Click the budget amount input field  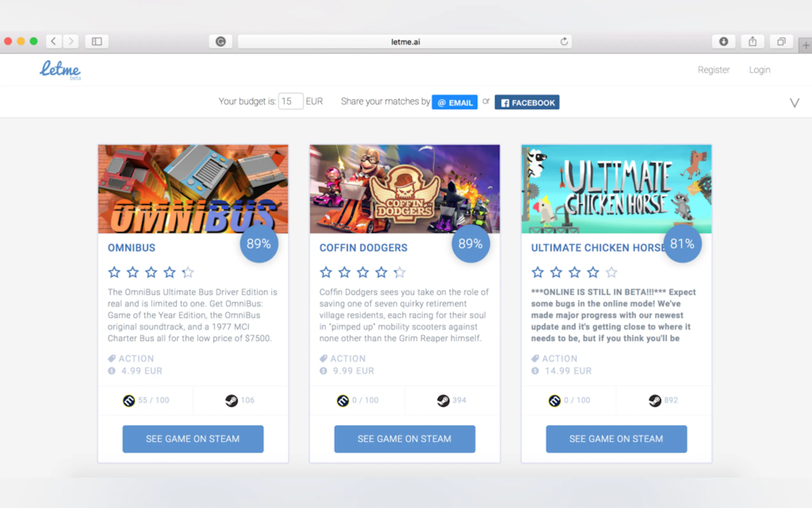(291, 101)
